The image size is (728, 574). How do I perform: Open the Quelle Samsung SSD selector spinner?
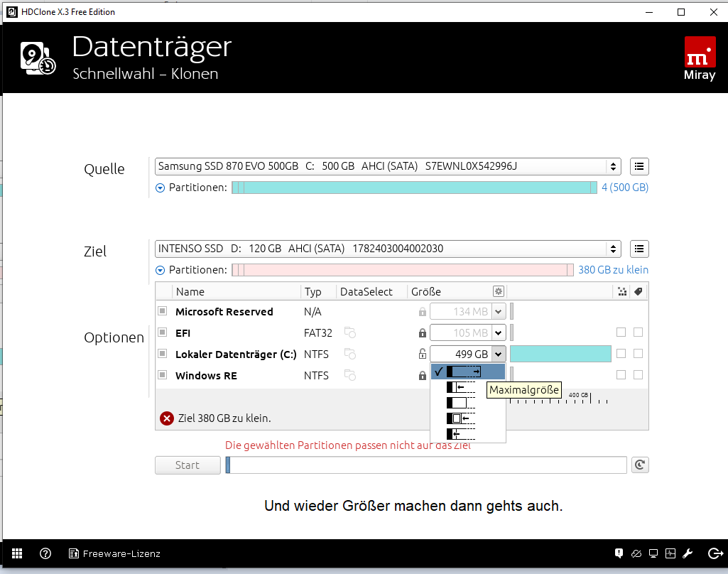(x=614, y=166)
